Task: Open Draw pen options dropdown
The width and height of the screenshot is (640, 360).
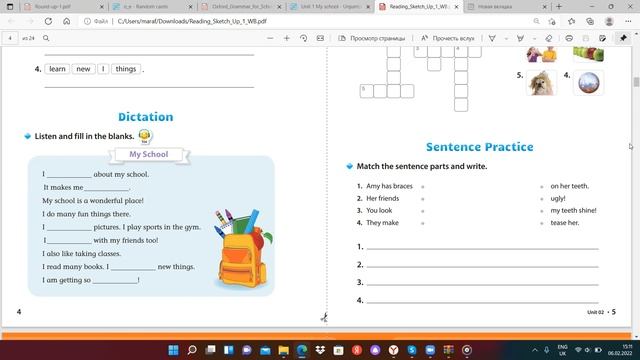Action: (x=506, y=38)
